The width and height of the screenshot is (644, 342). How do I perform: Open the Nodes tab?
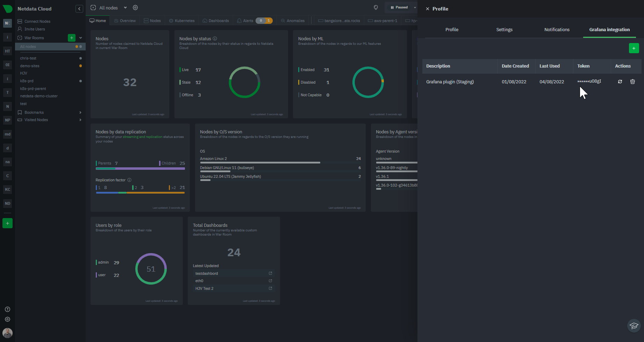pos(152,21)
